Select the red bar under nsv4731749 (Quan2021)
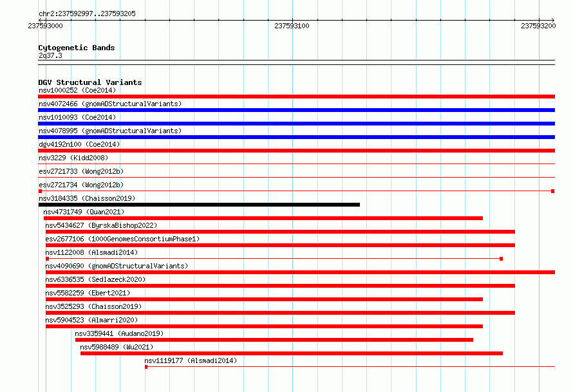573x392 pixels. (x=263, y=218)
